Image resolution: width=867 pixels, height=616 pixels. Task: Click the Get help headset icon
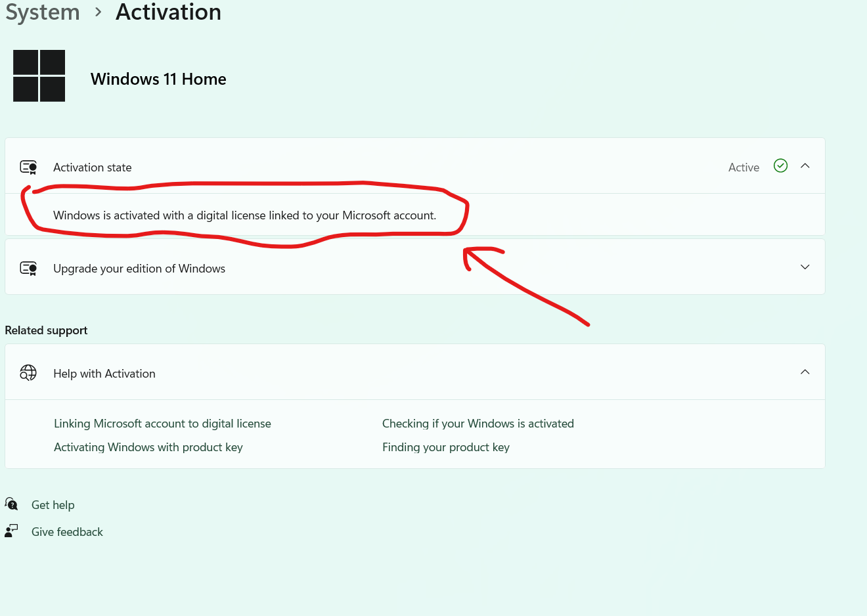pos(11,504)
